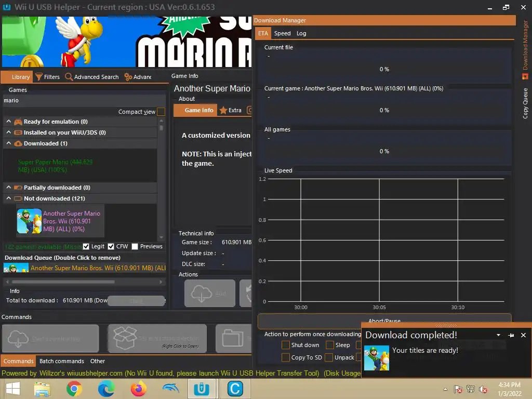Screen dimensions: 532x399
Task: Collapse Installed on your WiiU/3DS group
Action: tap(8, 132)
